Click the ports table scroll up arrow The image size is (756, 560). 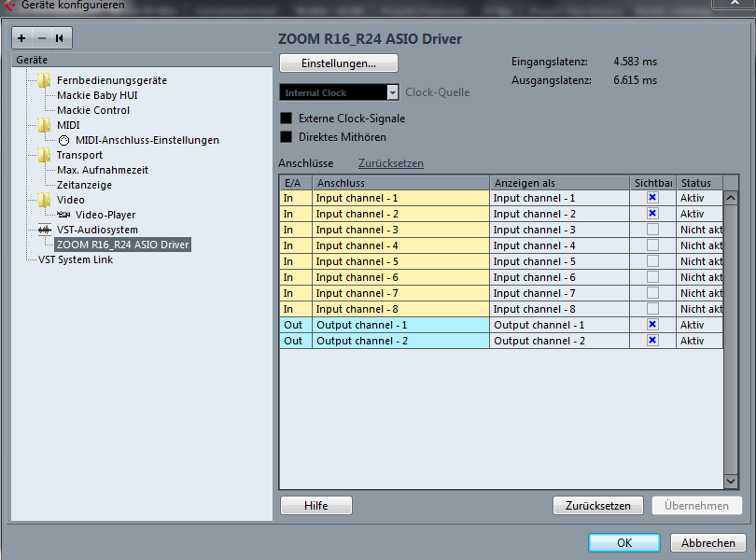coord(731,198)
